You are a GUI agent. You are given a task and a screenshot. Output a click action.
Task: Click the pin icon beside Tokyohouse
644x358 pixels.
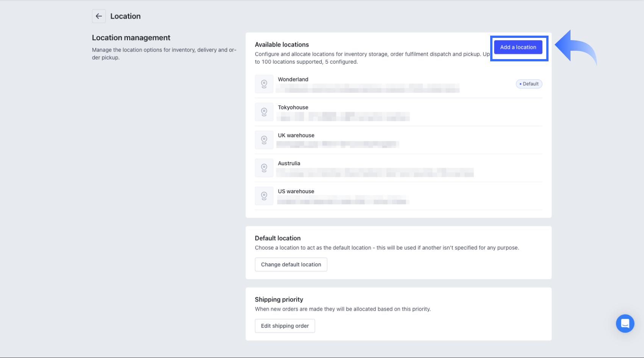click(x=264, y=112)
